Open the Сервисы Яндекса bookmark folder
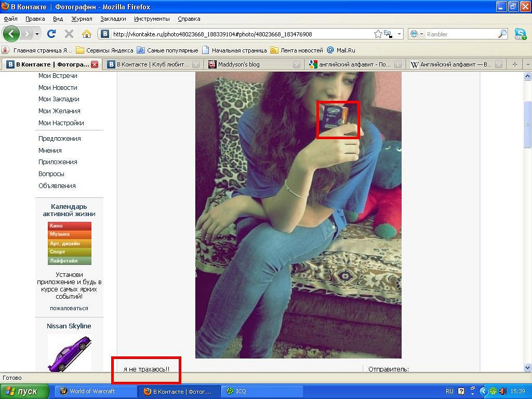 click(x=104, y=50)
